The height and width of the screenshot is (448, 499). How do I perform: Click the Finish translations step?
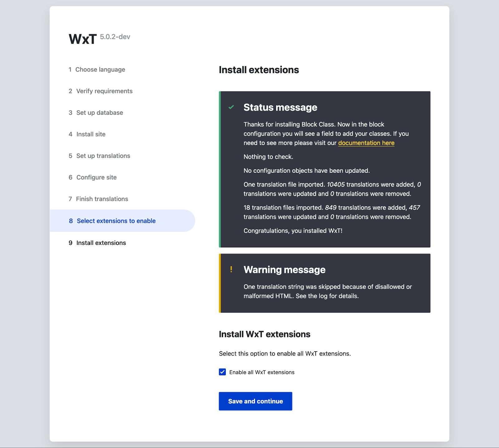tap(102, 199)
